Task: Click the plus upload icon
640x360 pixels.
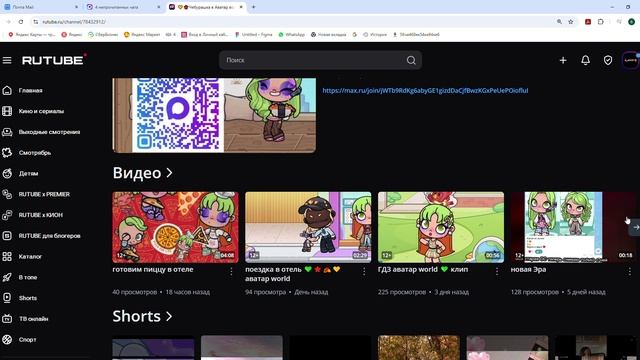Action: [563, 60]
